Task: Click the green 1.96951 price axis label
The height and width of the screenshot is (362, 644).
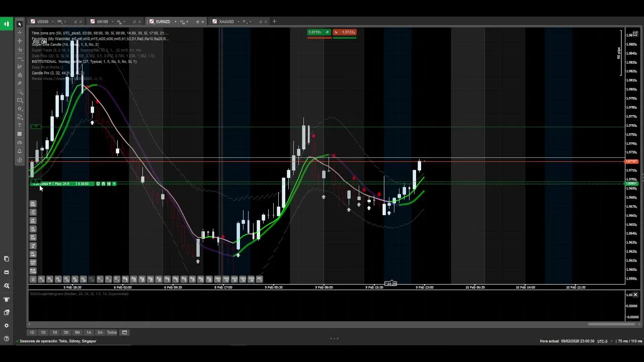Action: 631,184
